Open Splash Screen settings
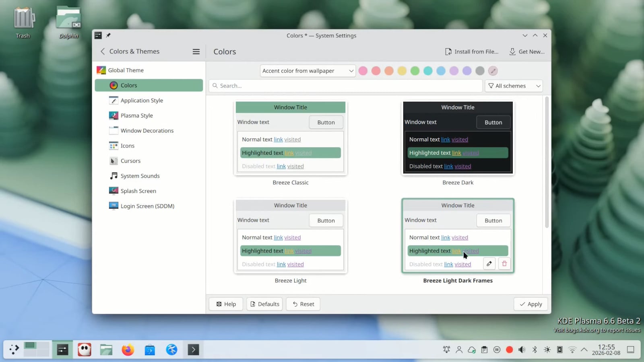The image size is (644, 362). 138,191
